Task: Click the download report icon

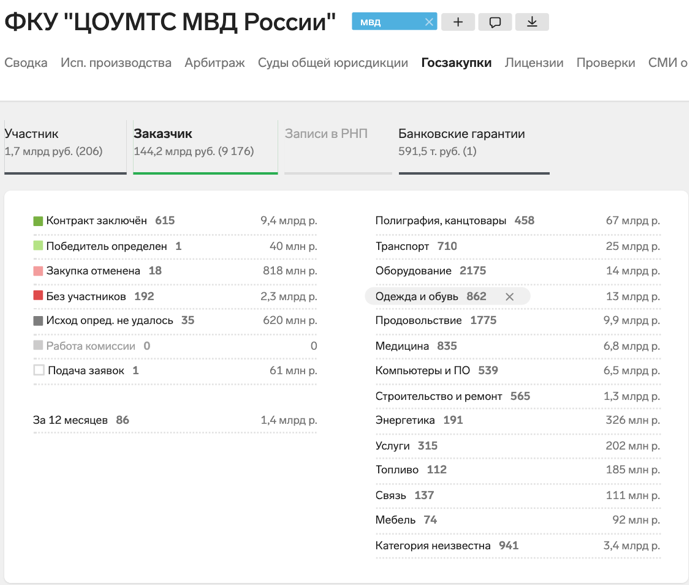Action: pos(532,22)
